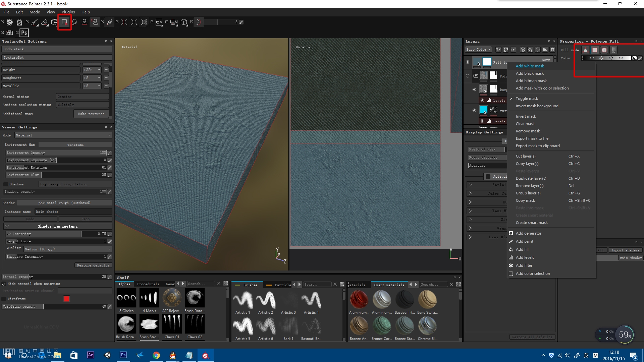Click the add fill layer icon
The image size is (644, 362).
(530, 50)
